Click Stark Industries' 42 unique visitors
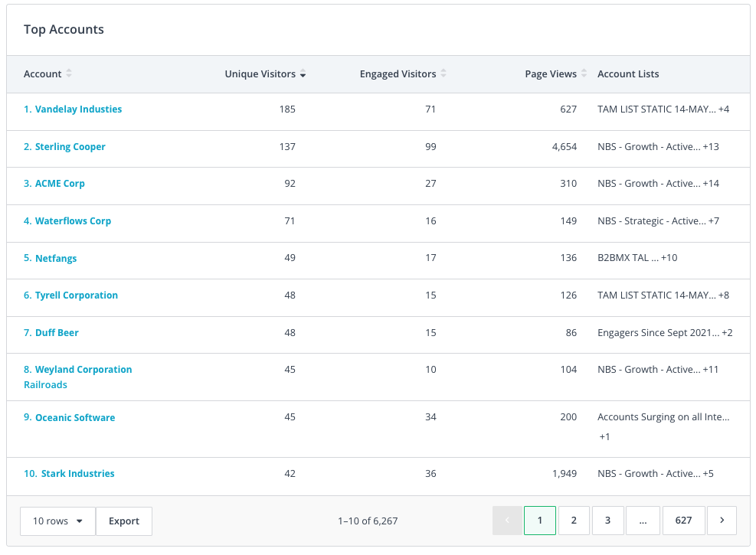756x555 pixels. [290, 474]
